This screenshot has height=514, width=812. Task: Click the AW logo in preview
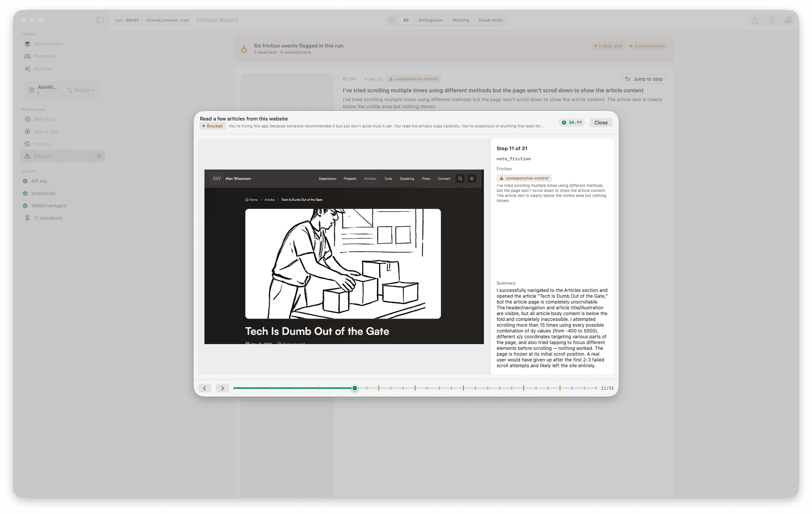click(x=216, y=178)
